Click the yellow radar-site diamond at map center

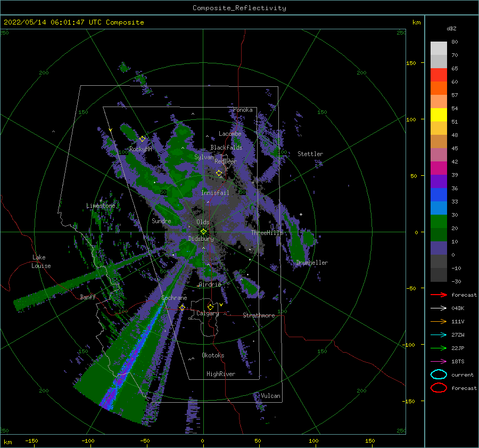(203, 232)
